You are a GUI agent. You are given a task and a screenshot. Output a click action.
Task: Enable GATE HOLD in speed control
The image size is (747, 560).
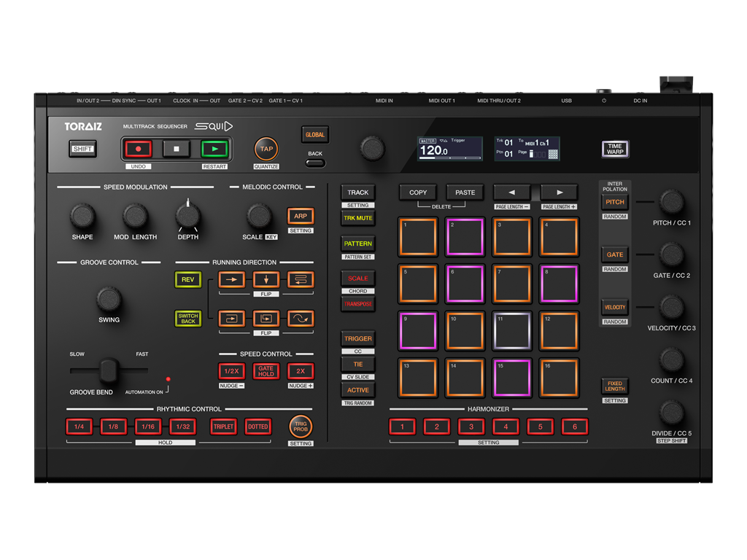(266, 371)
